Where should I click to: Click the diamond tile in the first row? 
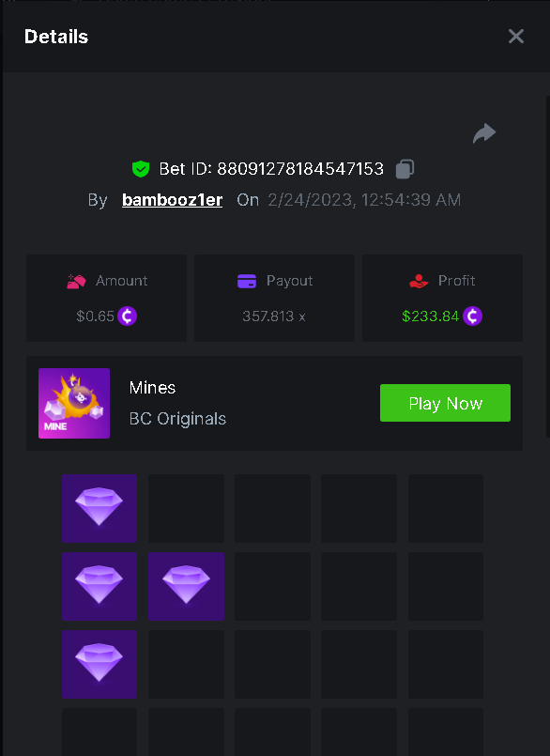click(x=99, y=508)
